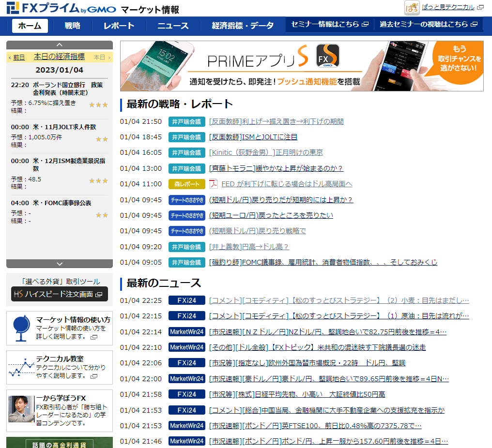Image resolution: width=492 pixels, height=448 pixels.
Task: Go to the ニュース tab
Action: [173, 26]
